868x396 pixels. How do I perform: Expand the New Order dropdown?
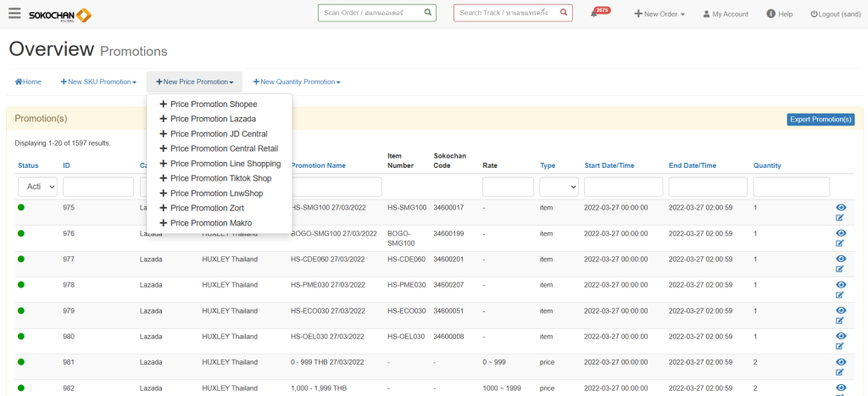[x=659, y=14]
